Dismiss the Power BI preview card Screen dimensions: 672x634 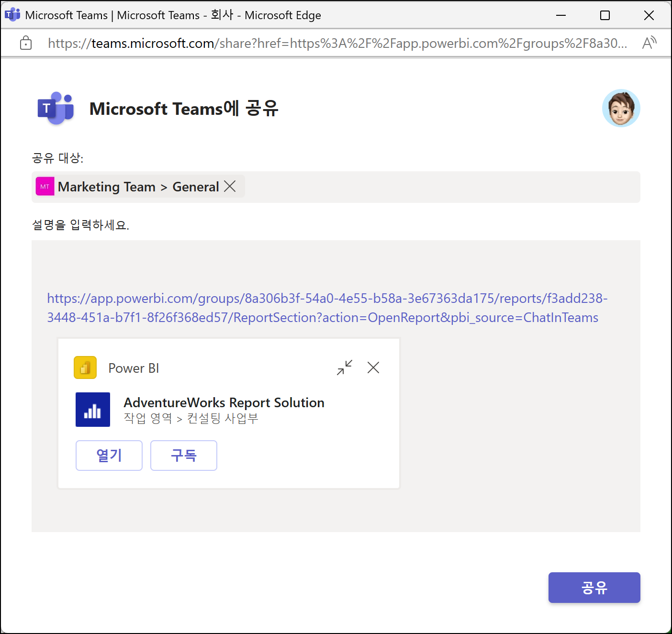[x=373, y=367]
